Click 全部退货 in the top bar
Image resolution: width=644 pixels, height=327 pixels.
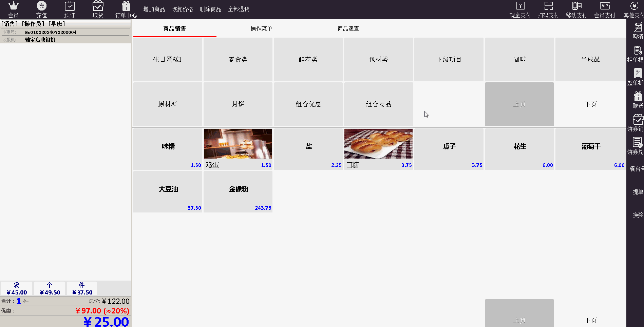click(239, 9)
